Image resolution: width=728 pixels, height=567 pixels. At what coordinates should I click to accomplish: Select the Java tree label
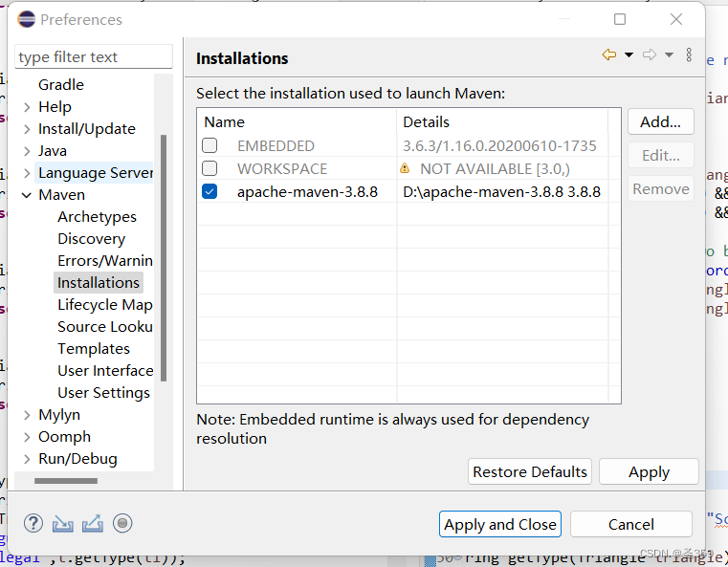53,151
